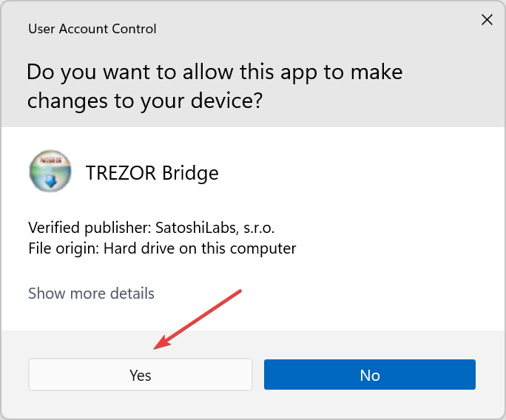
Task: Close the User Account Control dialog
Action: coord(487,20)
